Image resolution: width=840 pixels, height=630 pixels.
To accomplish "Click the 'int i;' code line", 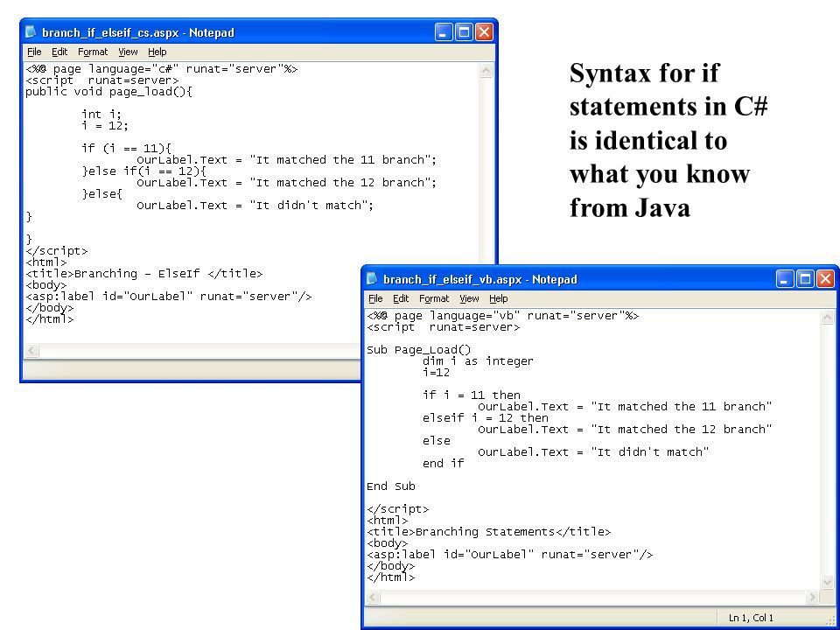I will pyautogui.click(x=101, y=114).
